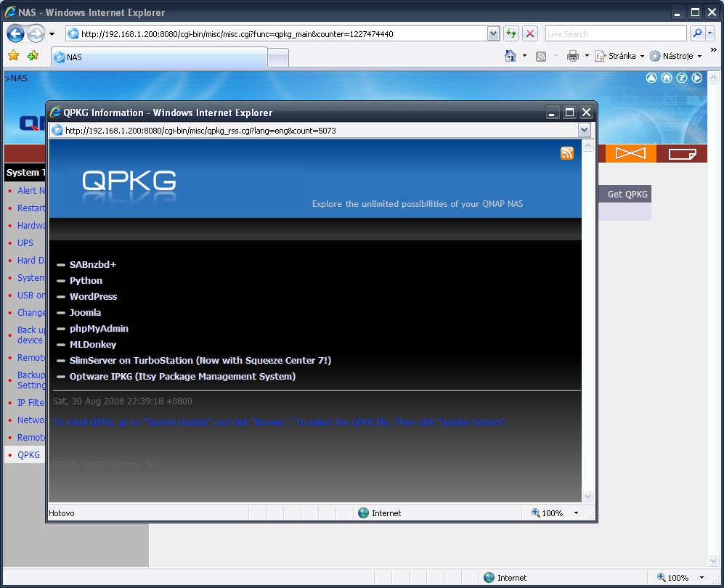Click the Stop loading red X icon
724x588 pixels.
pyautogui.click(x=530, y=33)
